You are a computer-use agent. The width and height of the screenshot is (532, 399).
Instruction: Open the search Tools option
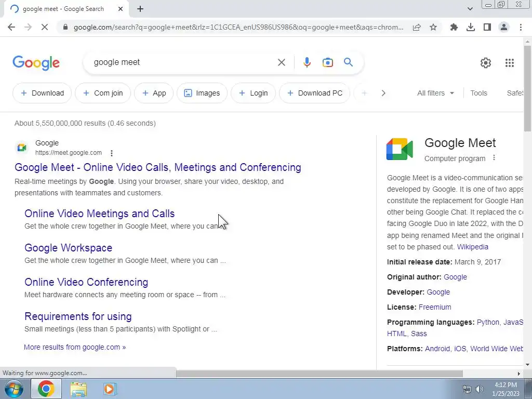coord(478,93)
